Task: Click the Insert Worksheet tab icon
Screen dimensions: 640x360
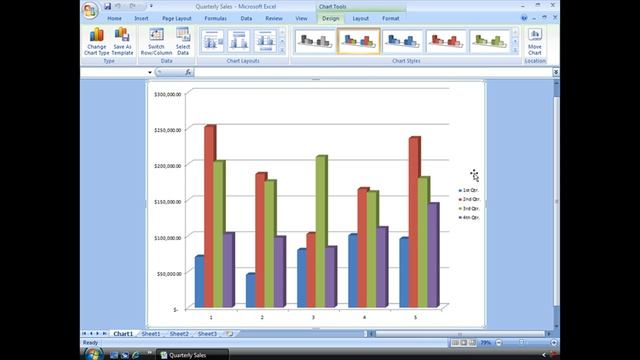Action: pos(230,334)
